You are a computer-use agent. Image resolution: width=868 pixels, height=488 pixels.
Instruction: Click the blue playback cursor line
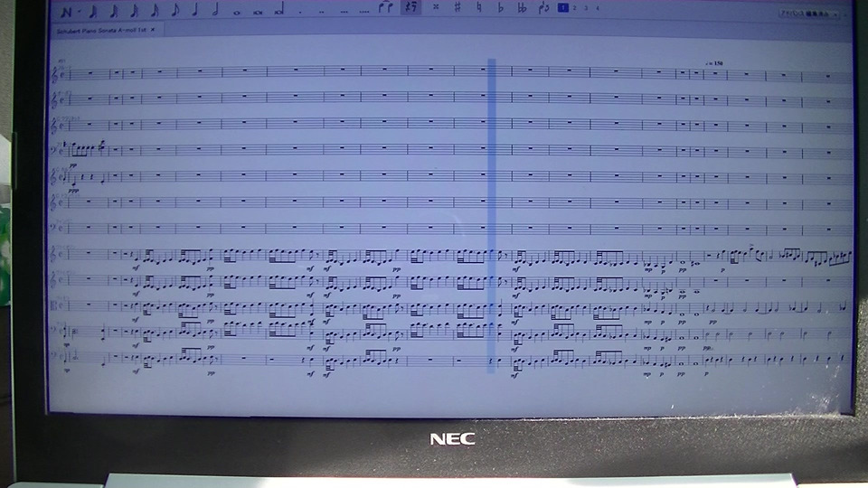tap(492, 216)
